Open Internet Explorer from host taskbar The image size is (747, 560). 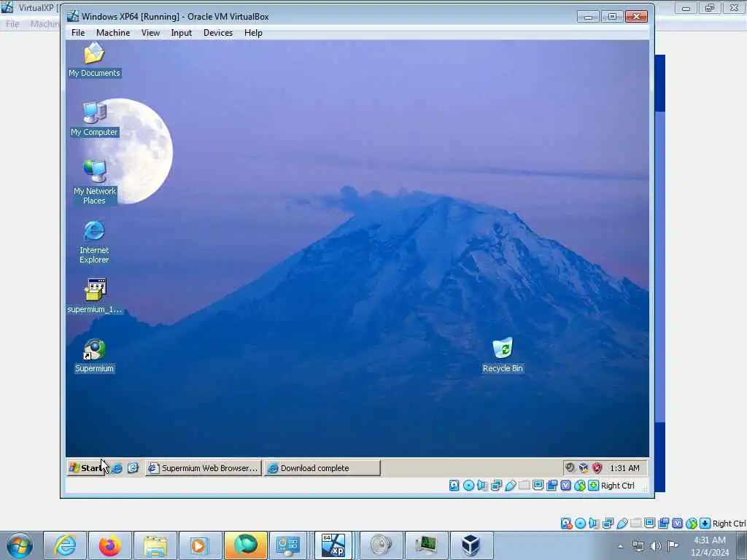point(65,545)
